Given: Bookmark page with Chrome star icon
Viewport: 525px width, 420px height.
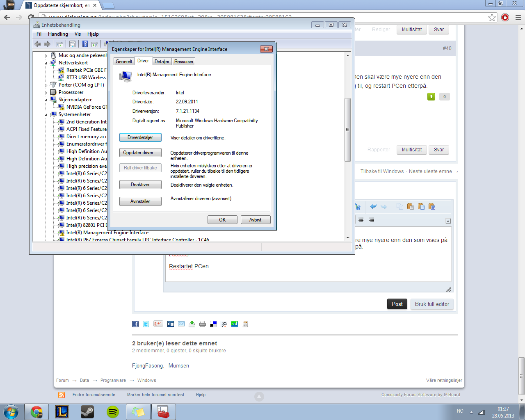Looking at the screenshot, I should [492, 17].
